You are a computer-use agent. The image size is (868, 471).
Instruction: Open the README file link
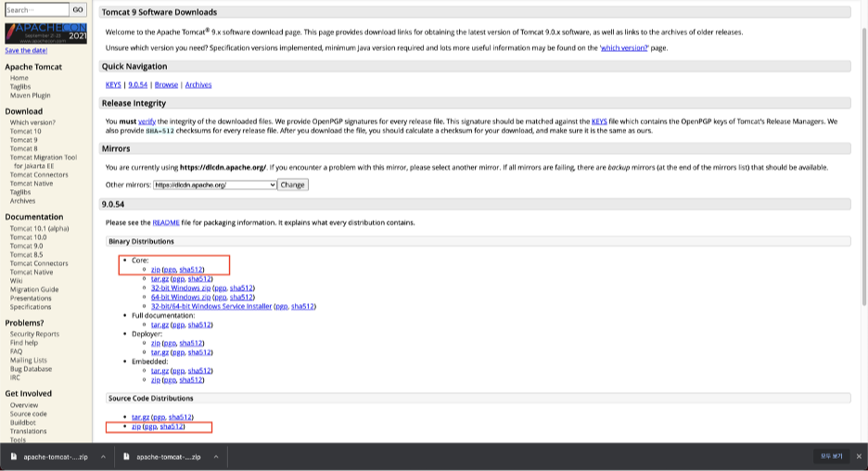click(x=165, y=223)
